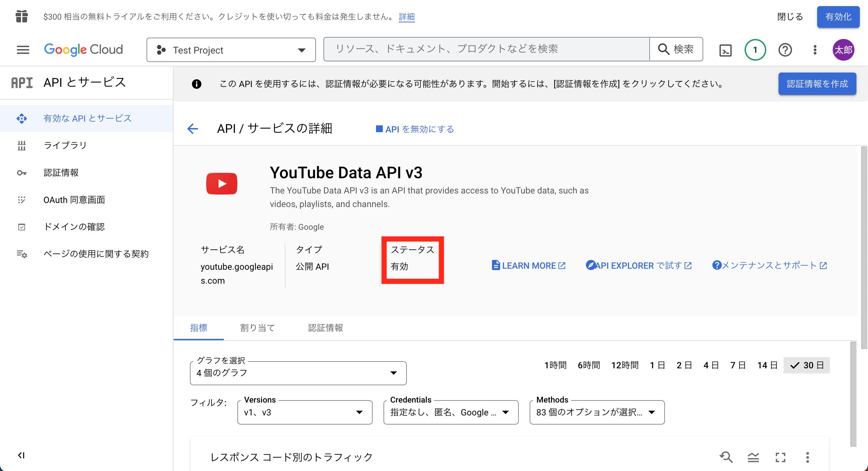The width and height of the screenshot is (868, 471).
Task: Open the navigation hamburger menu
Action: (x=22, y=49)
